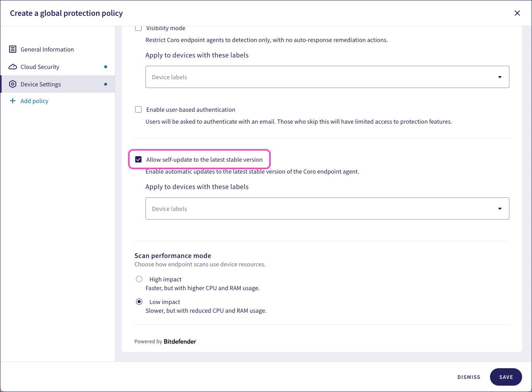Tick Enable user-based authentication checkbox
Screen dimensions: 532x392
(x=138, y=109)
